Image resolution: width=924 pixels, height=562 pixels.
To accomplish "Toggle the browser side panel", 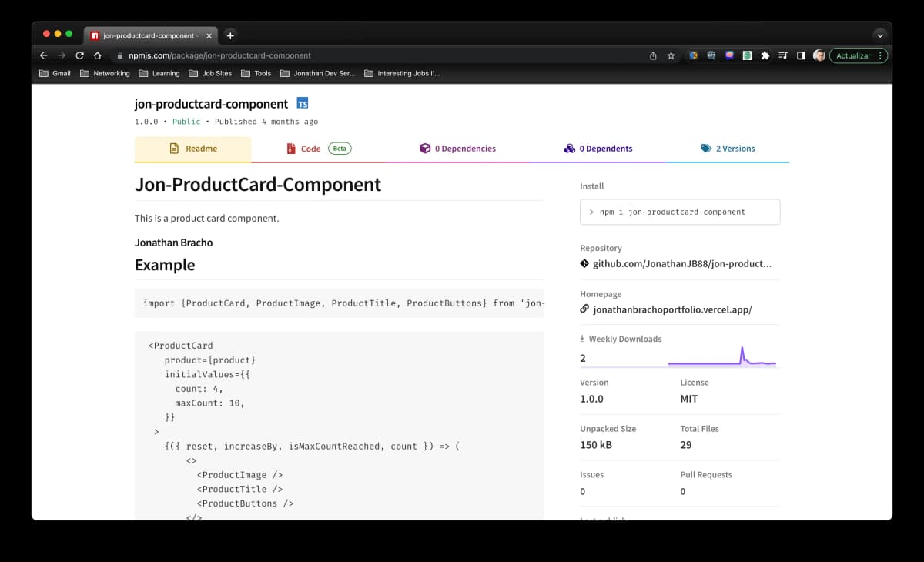I will (x=801, y=55).
